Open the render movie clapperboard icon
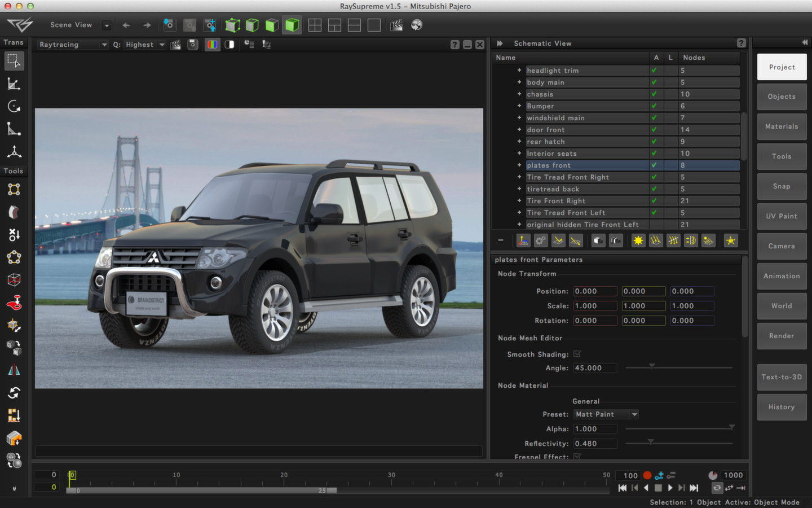The width and height of the screenshot is (812, 508). coord(396,25)
